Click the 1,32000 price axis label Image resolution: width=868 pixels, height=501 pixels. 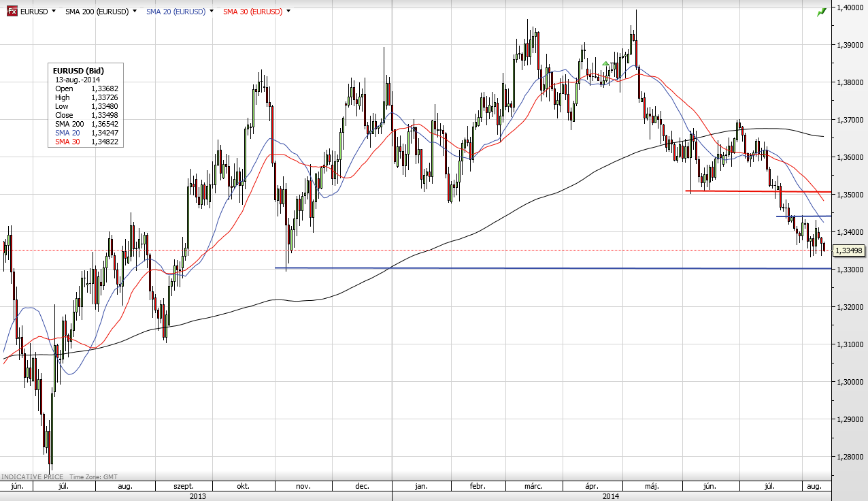(850, 307)
